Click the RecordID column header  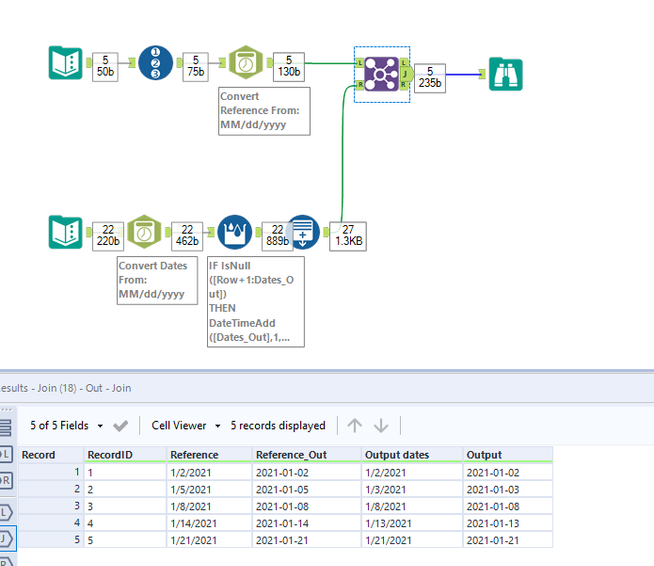click(125, 455)
